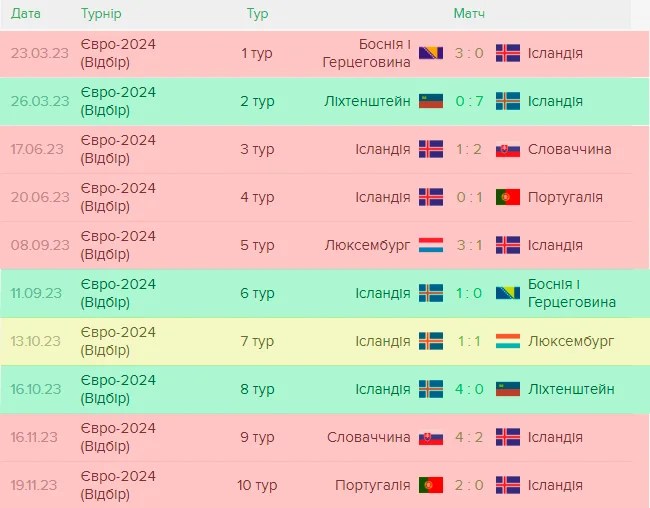Click Portugal flag in 20.06.23 match
Viewport: 650px width, 508px height.
508,197
